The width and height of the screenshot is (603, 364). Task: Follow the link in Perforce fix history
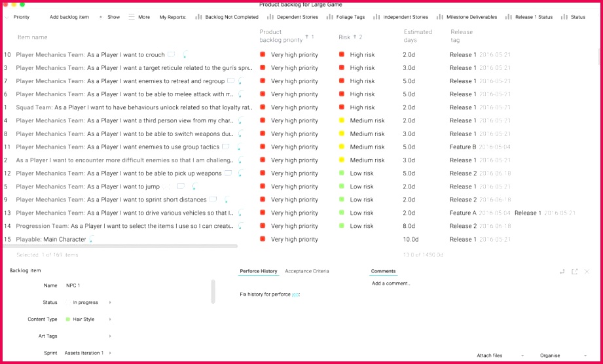(295, 295)
